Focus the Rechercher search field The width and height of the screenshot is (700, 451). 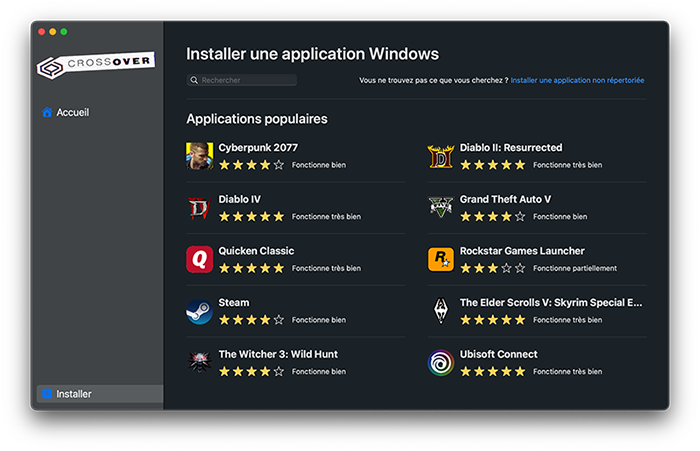pyautogui.click(x=242, y=80)
